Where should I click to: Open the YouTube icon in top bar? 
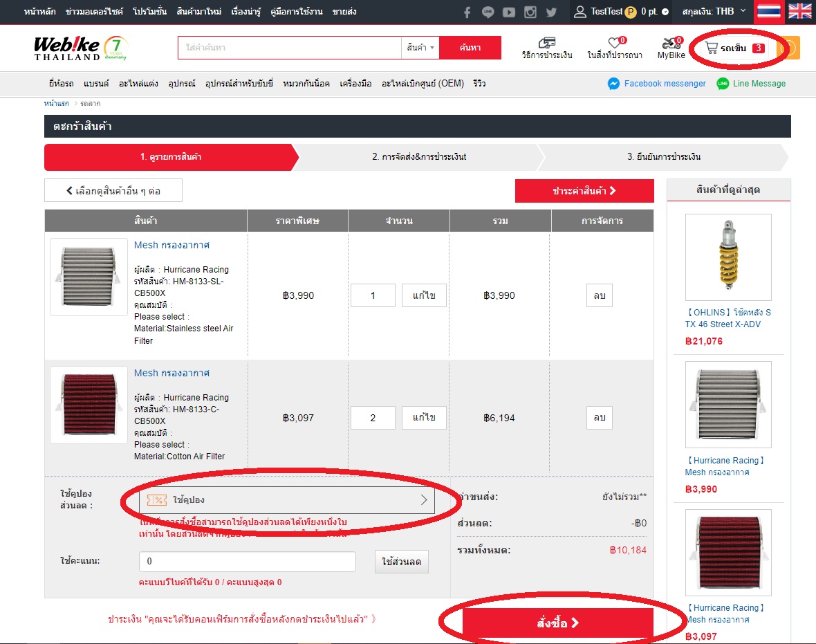click(509, 12)
